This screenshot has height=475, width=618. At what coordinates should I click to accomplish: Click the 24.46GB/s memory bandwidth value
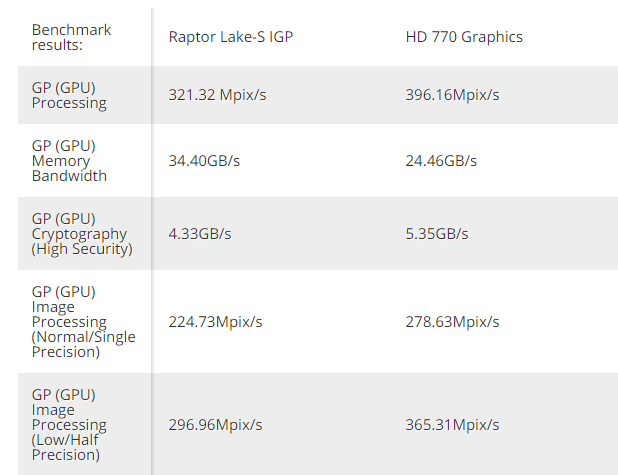coord(441,161)
